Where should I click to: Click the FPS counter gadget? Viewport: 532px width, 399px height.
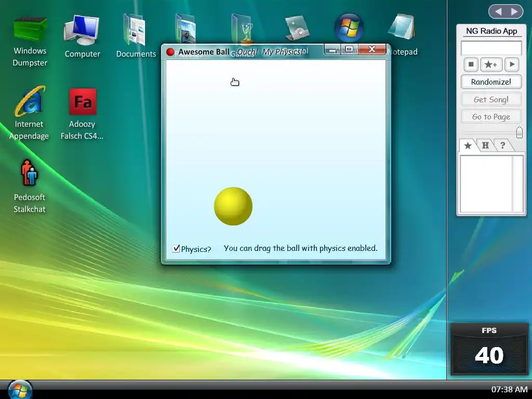click(x=489, y=350)
